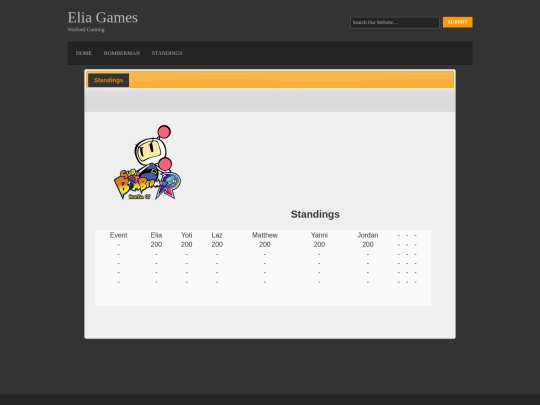Open the HOME menu item

pyautogui.click(x=84, y=53)
